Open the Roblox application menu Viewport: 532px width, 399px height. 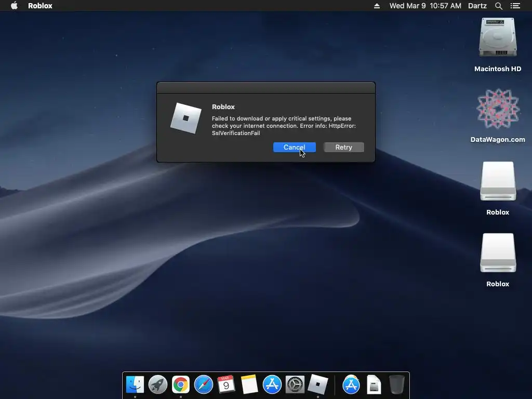point(40,5)
